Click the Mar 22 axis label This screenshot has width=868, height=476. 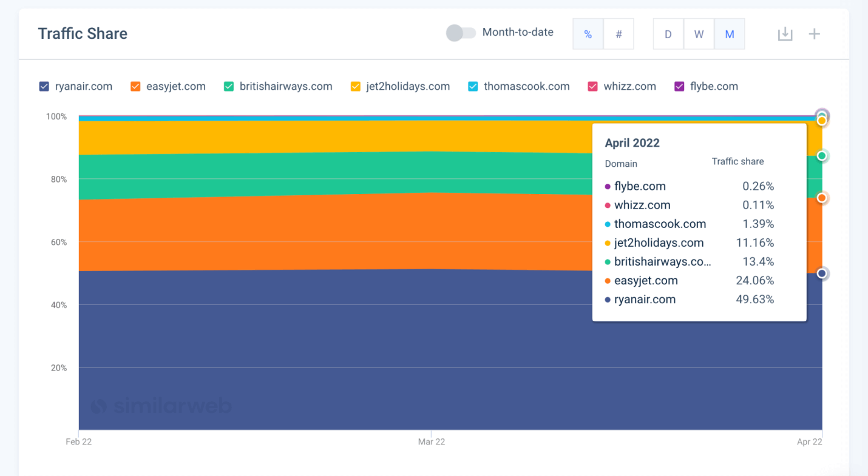tap(431, 442)
